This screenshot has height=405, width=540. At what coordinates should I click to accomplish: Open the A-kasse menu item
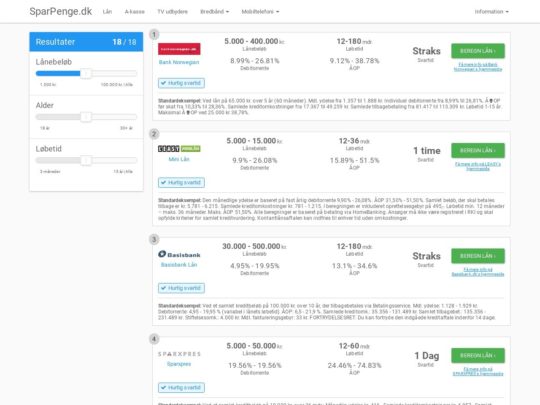(x=135, y=12)
